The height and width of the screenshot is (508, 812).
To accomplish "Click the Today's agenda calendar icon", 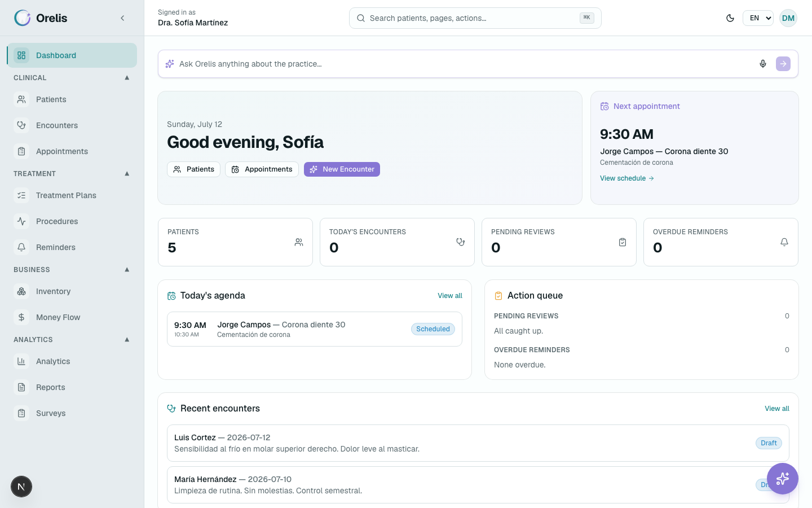I will (x=171, y=296).
